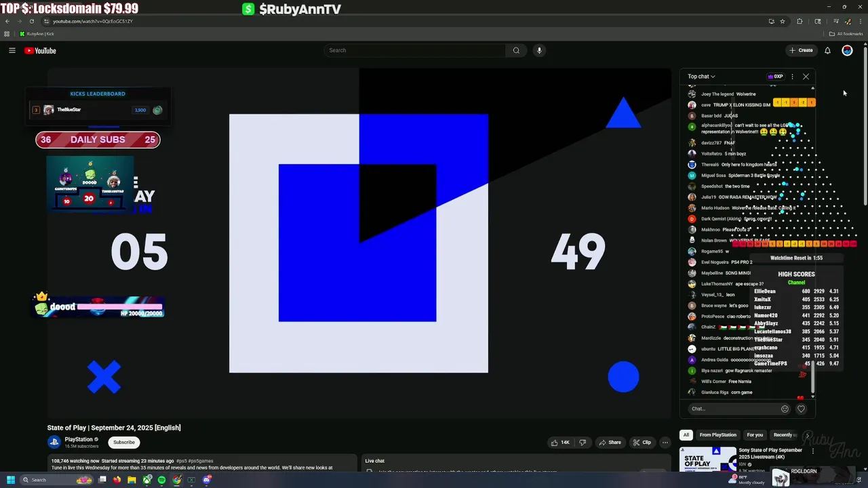
Task: Open the Windows Start menu
Action: click(11, 480)
